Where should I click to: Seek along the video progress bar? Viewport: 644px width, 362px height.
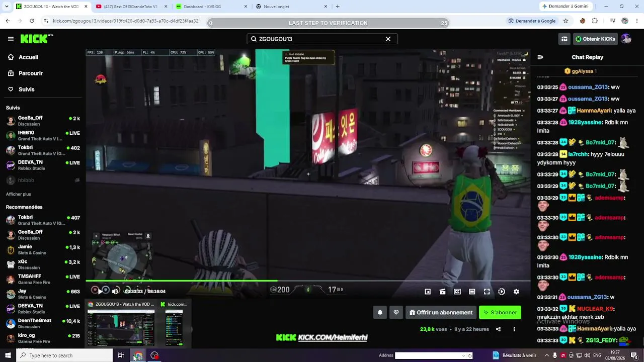[x=308, y=281]
